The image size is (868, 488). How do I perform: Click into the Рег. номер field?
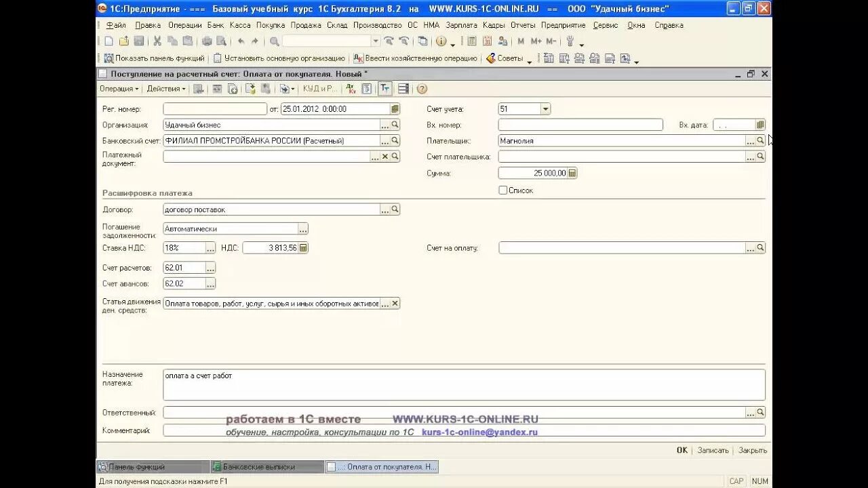coord(215,108)
